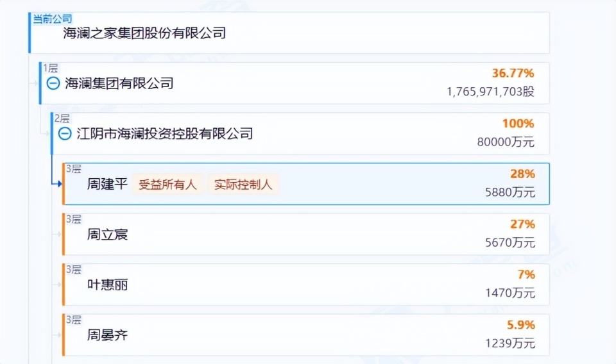Click the 实际控制人 tag
The height and width of the screenshot is (364, 616).
(x=243, y=185)
